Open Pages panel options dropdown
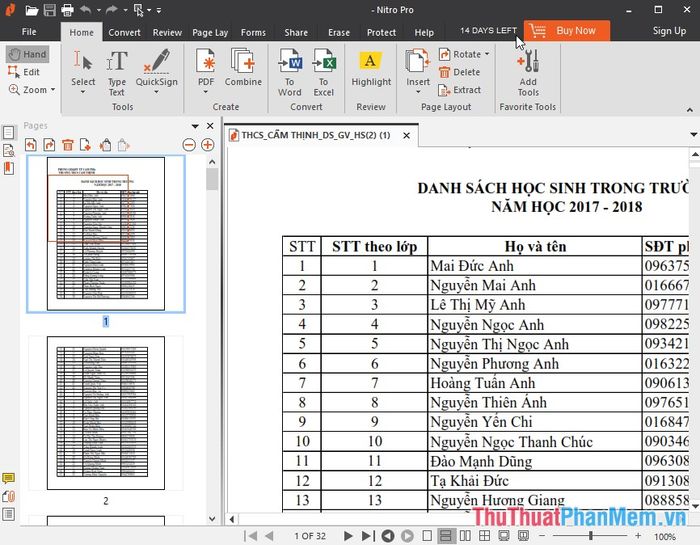This screenshot has height=545, width=700. pyautogui.click(x=195, y=126)
